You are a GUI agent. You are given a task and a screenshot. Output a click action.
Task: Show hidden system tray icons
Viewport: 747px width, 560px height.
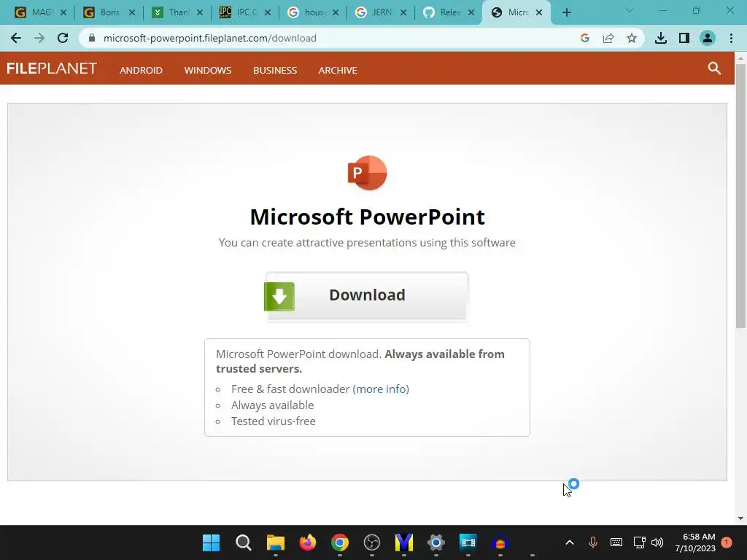(569, 542)
